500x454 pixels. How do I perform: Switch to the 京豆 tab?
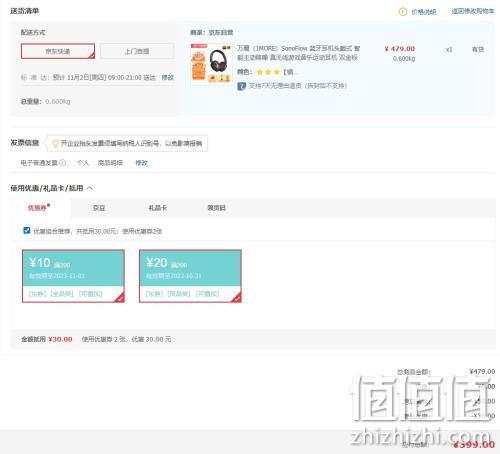99,208
